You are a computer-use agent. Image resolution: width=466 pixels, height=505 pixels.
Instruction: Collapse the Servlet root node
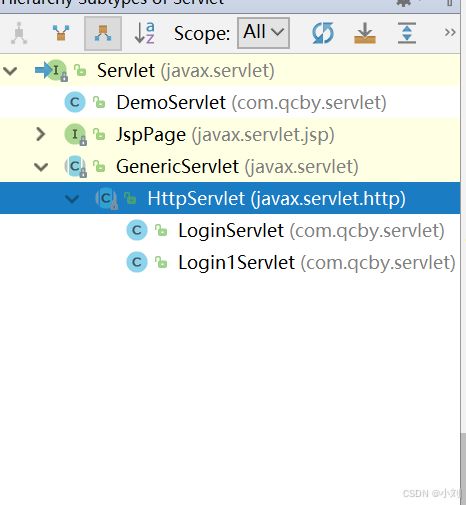(x=10, y=71)
